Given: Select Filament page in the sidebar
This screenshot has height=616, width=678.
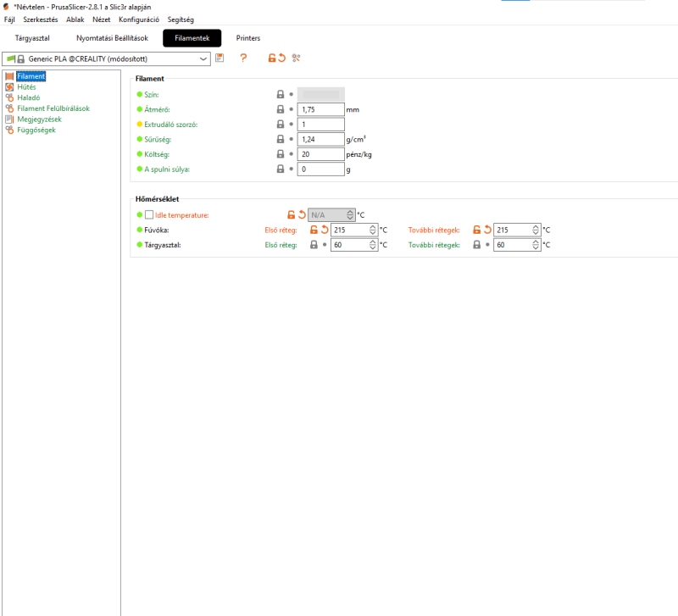Looking at the screenshot, I should (x=31, y=76).
